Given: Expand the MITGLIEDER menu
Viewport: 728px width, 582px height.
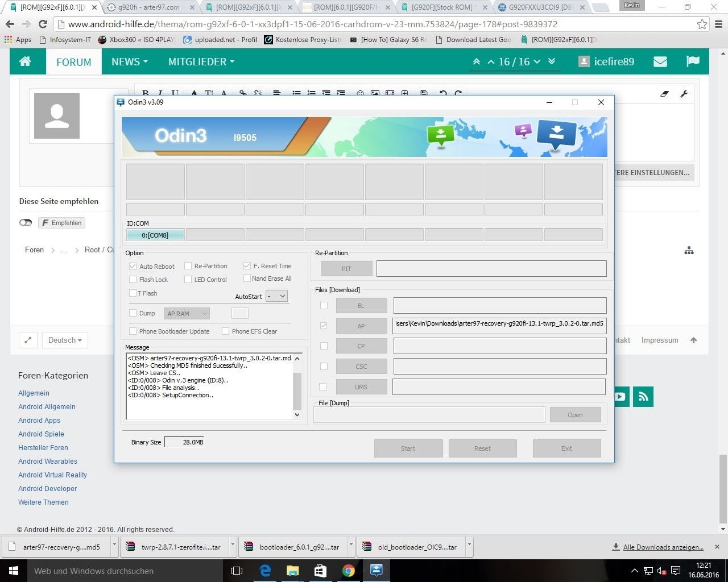Looking at the screenshot, I should (201, 61).
